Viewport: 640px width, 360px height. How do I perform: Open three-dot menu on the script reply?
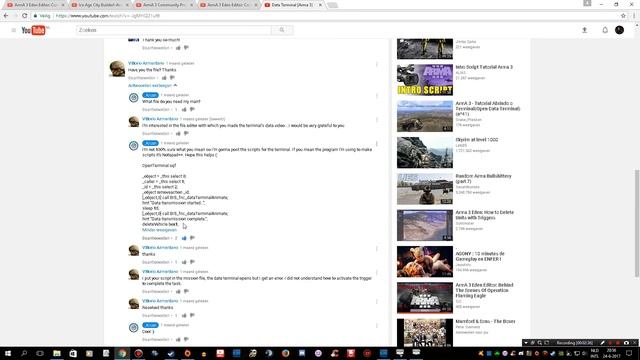tap(377, 144)
